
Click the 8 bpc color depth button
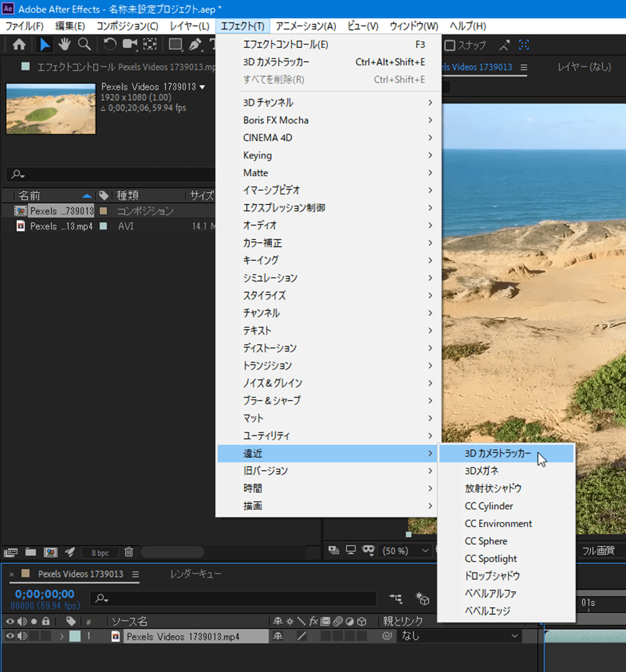(100, 552)
